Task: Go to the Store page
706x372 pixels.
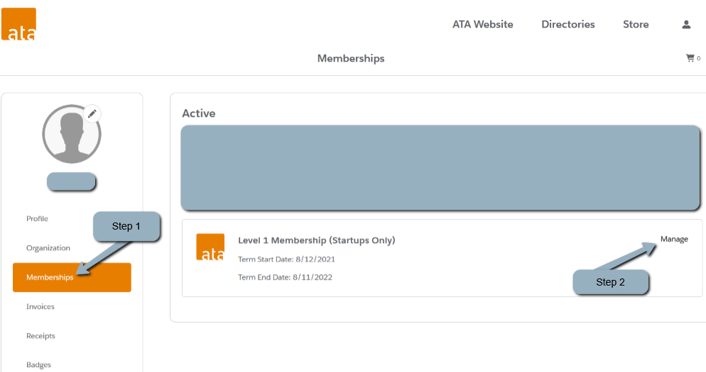Action: [x=635, y=24]
